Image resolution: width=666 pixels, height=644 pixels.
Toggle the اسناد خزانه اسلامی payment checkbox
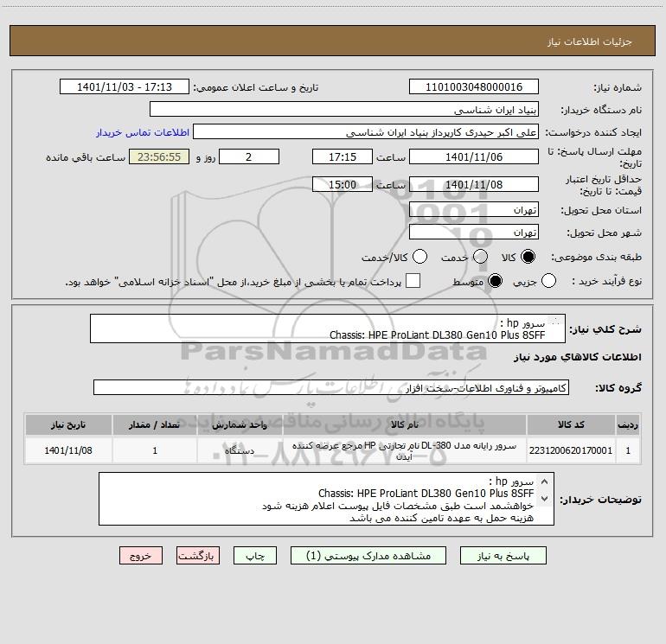pos(413,281)
